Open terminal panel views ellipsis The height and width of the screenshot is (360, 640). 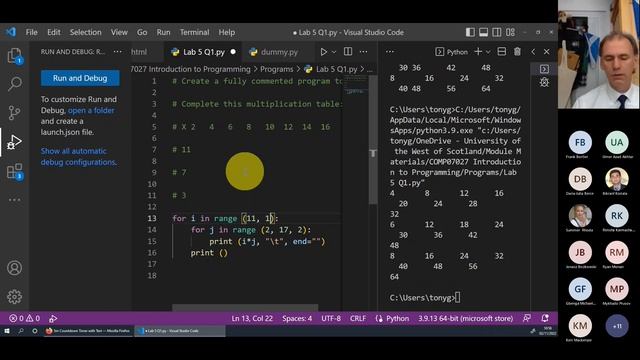click(x=390, y=52)
